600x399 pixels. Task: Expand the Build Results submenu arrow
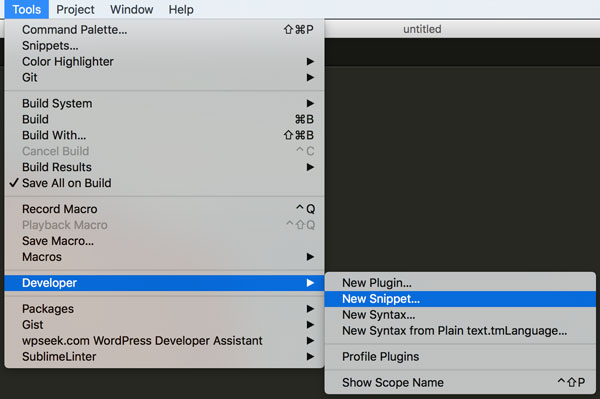tap(310, 167)
